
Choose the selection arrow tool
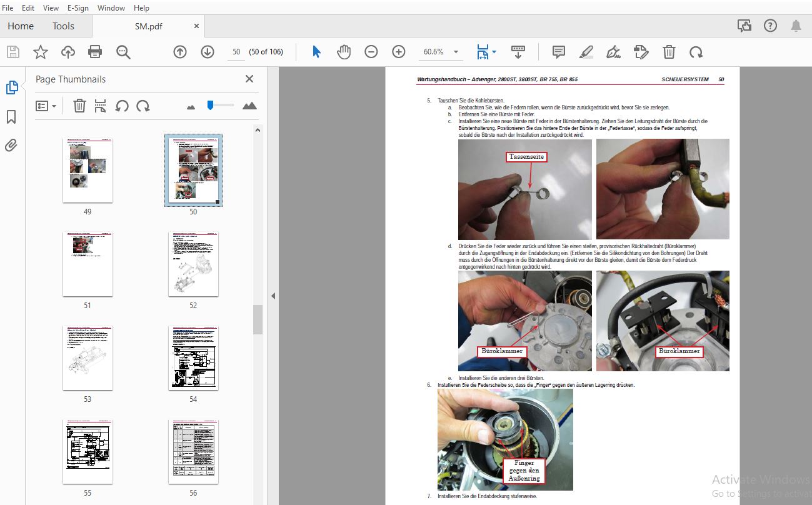coord(316,52)
